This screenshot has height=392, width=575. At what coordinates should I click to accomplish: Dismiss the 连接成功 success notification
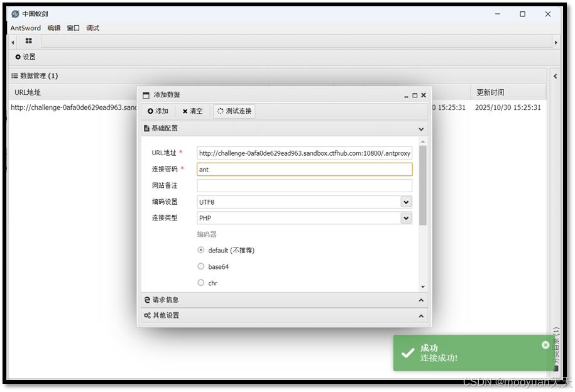coord(545,345)
